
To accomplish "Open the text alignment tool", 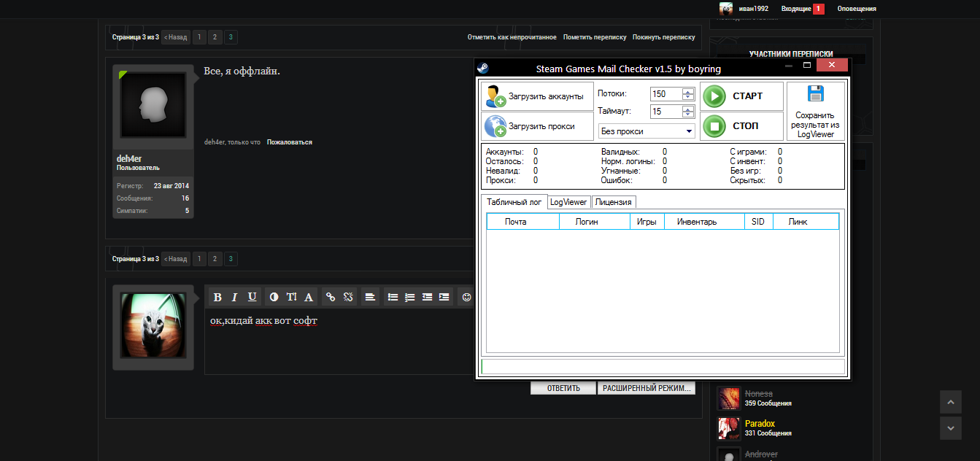I will coord(370,297).
